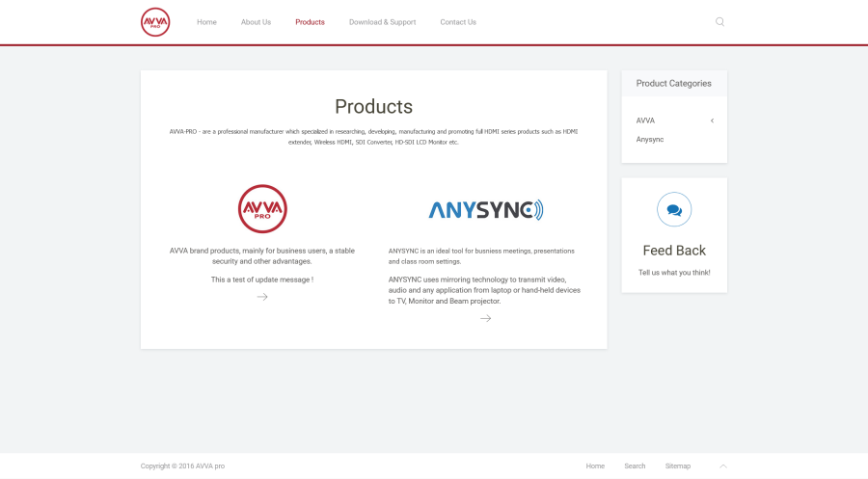Click the footer Home link
Viewport: 868px width, 479px height.
(x=595, y=466)
